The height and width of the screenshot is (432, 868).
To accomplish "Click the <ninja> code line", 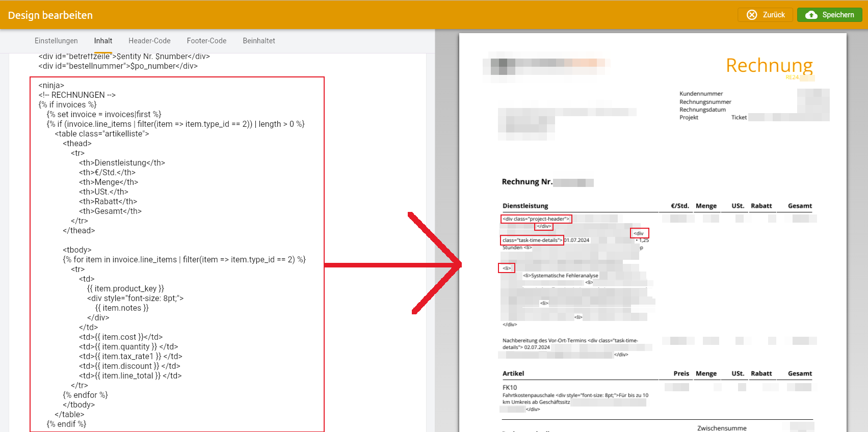I will point(51,86).
